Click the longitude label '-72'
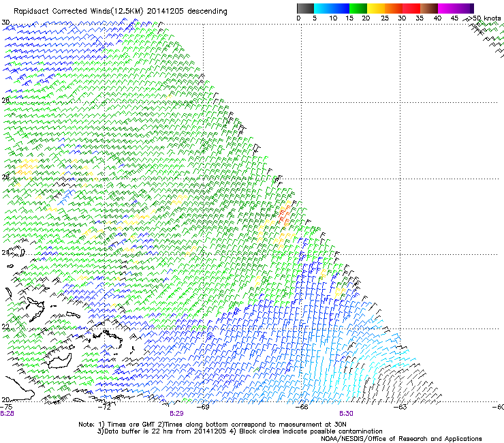The image size is (504, 443). (x=105, y=407)
